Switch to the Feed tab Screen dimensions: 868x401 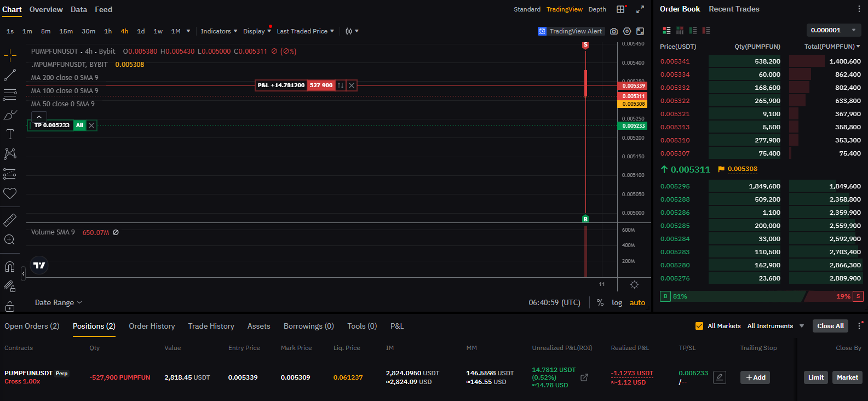(x=104, y=9)
